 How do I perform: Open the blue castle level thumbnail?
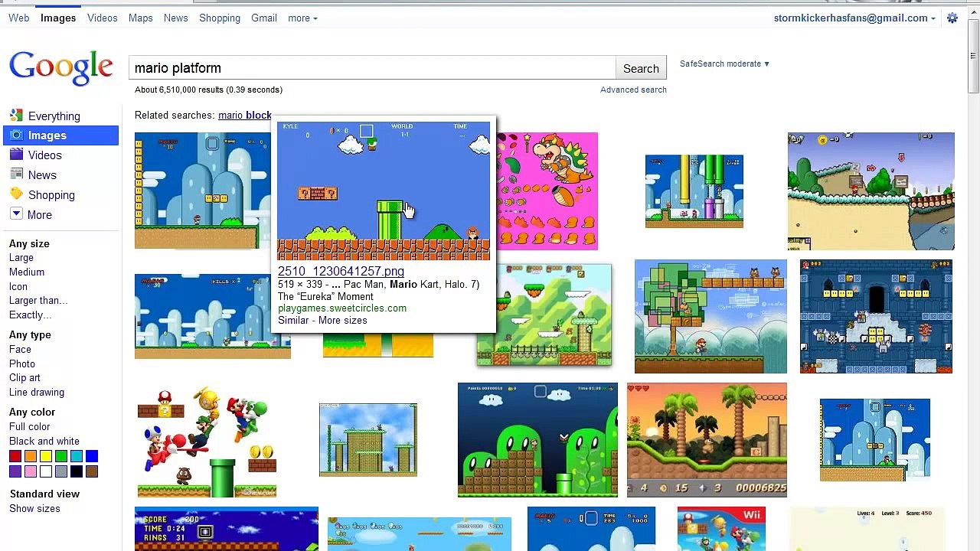click(876, 316)
